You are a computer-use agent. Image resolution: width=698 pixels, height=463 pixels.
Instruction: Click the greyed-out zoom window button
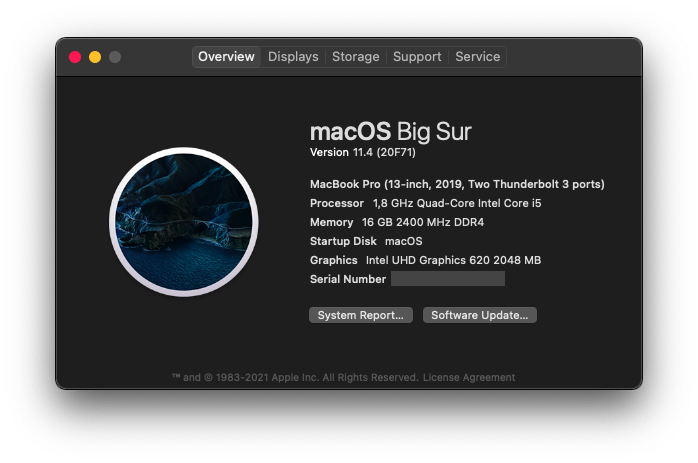[x=115, y=57]
